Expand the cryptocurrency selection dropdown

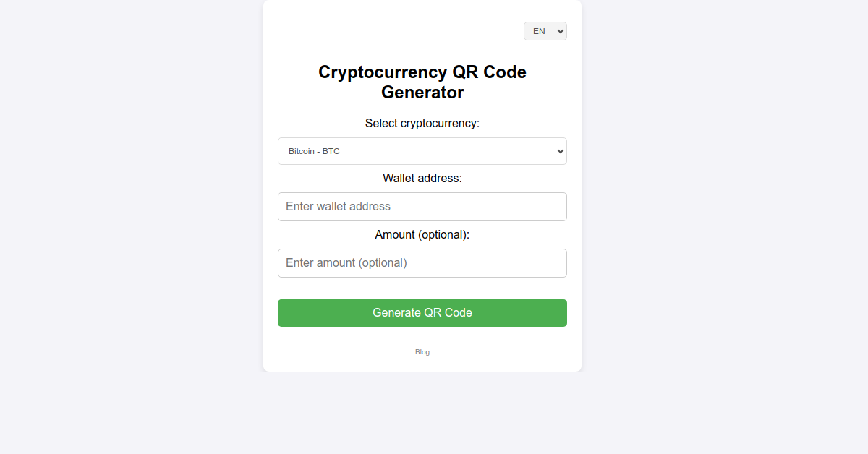pos(422,151)
